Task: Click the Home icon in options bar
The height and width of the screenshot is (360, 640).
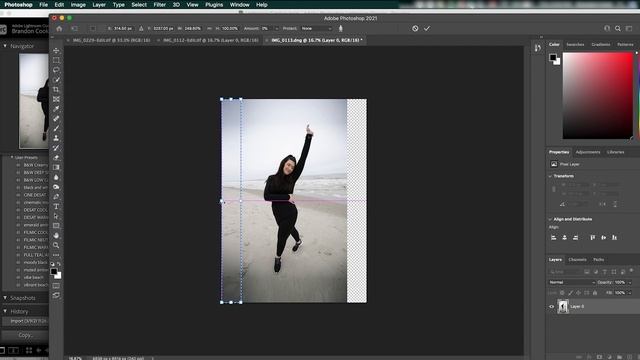Action: (59, 29)
